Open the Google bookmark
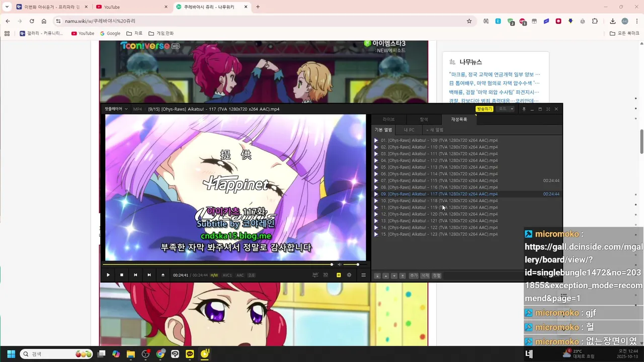Image resolution: width=644 pixels, height=362 pixels. point(110,33)
